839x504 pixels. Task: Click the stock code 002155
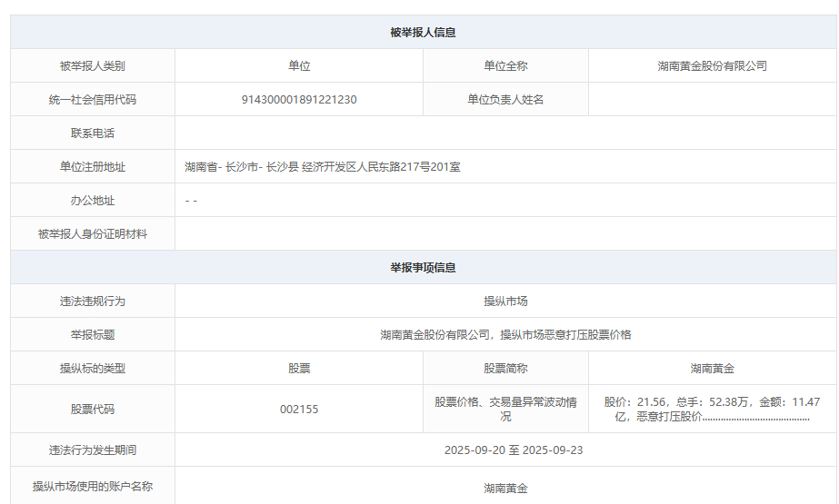coord(299,410)
